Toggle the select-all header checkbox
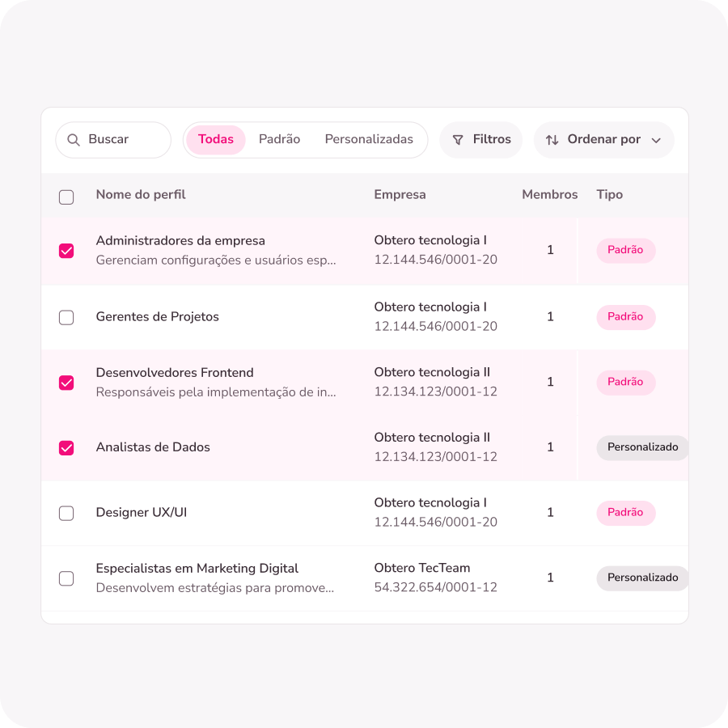The width and height of the screenshot is (728, 728). pyautogui.click(x=66, y=197)
